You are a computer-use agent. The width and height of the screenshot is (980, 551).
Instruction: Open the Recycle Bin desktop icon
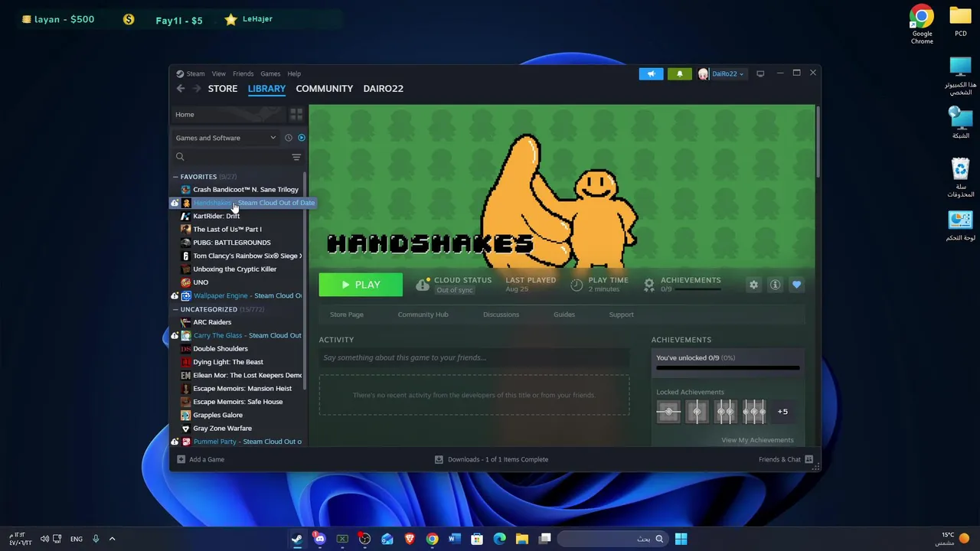960,178
